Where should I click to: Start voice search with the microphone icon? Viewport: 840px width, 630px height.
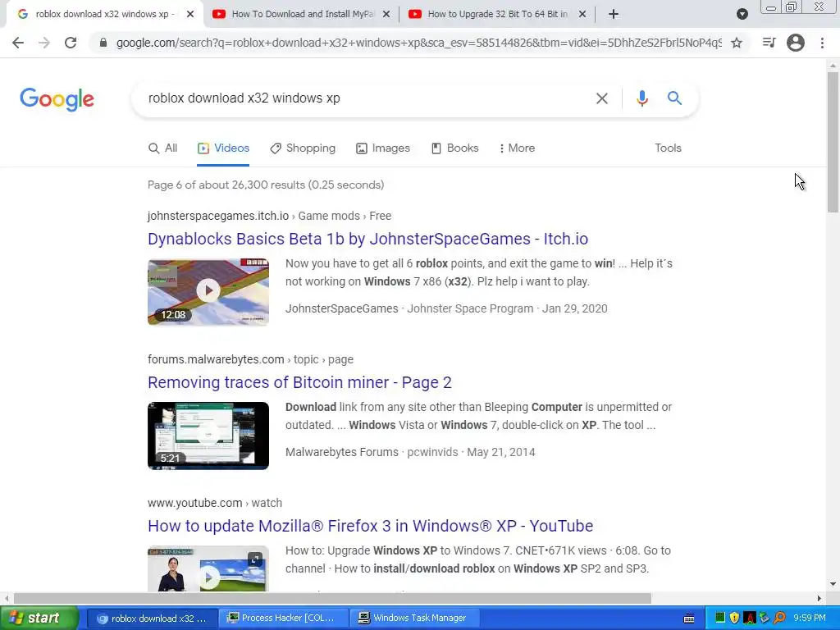coord(641,98)
